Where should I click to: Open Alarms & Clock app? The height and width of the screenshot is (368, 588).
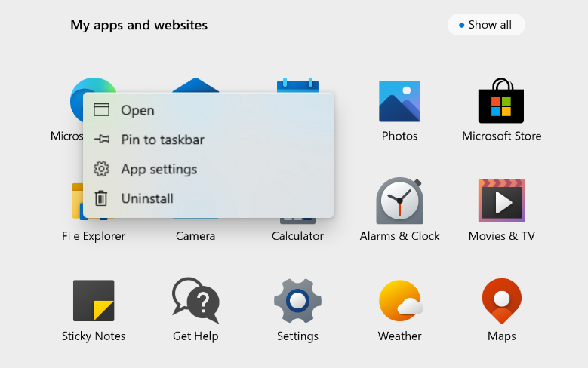399,201
